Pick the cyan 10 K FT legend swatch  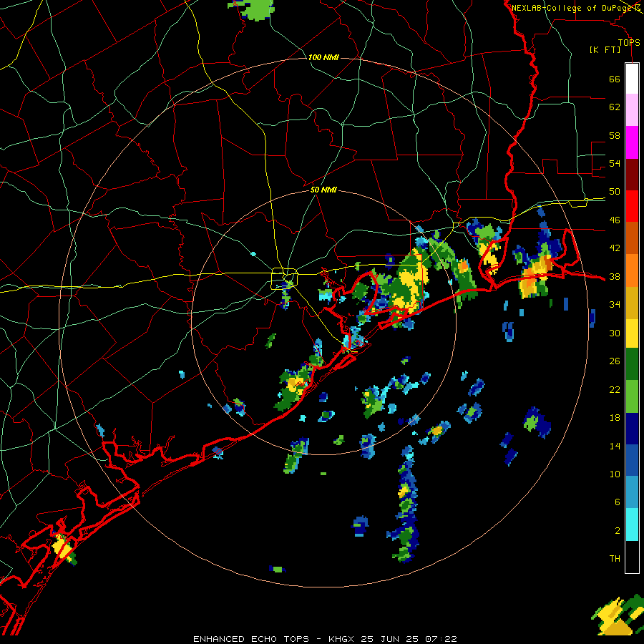[632, 525]
